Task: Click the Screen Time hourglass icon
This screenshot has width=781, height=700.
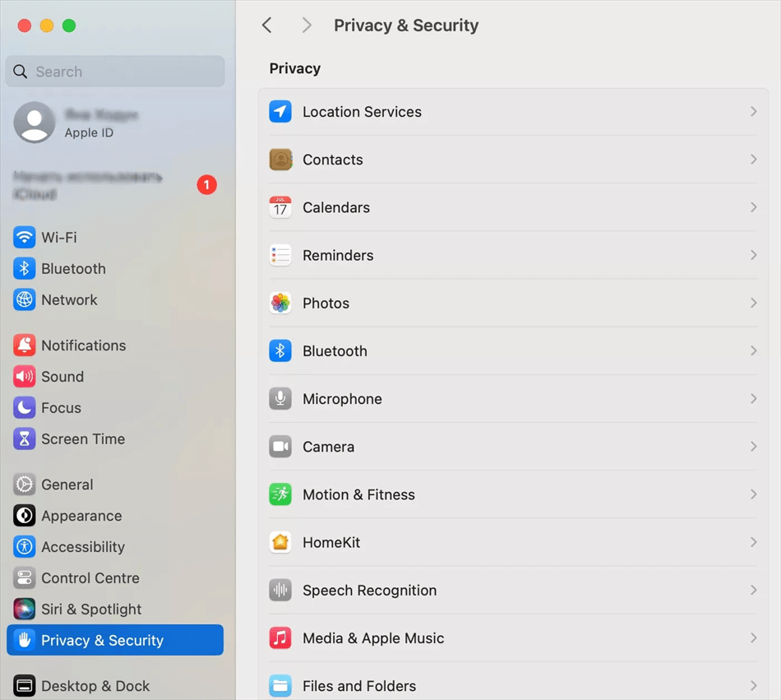Action: [x=25, y=439]
